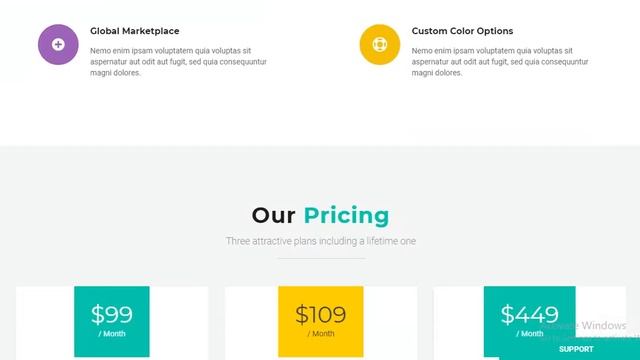Open the Global Marketplace heading
This screenshot has width=640, height=360.
(135, 31)
